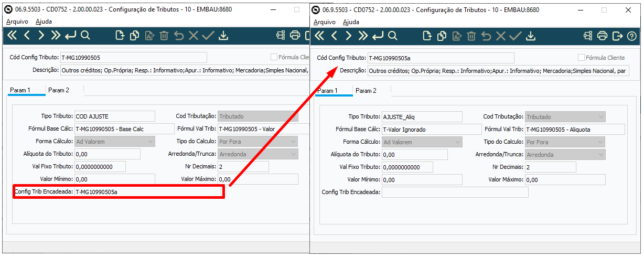
Task: Click Config Trib Encadeada field in left window
Action: tap(148, 192)
